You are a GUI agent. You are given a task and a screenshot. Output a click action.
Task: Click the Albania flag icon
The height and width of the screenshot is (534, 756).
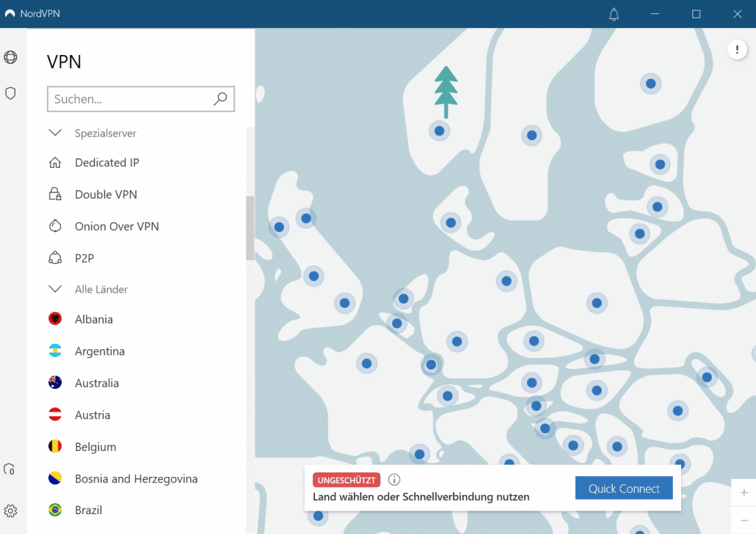click(54, 319)
